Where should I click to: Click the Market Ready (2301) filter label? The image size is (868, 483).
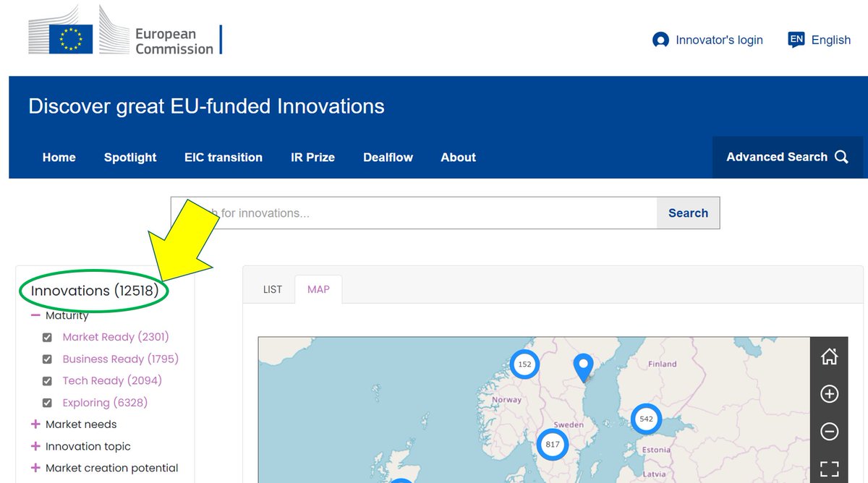pyautogui.click(x=116, y=337)
